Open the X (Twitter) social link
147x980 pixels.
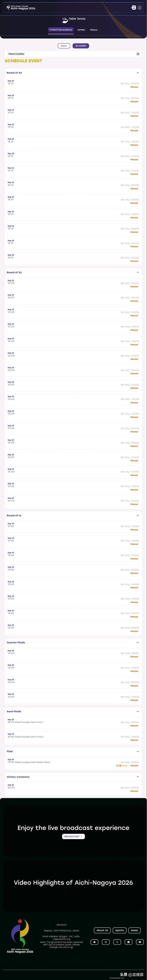(x=117, y=942)
